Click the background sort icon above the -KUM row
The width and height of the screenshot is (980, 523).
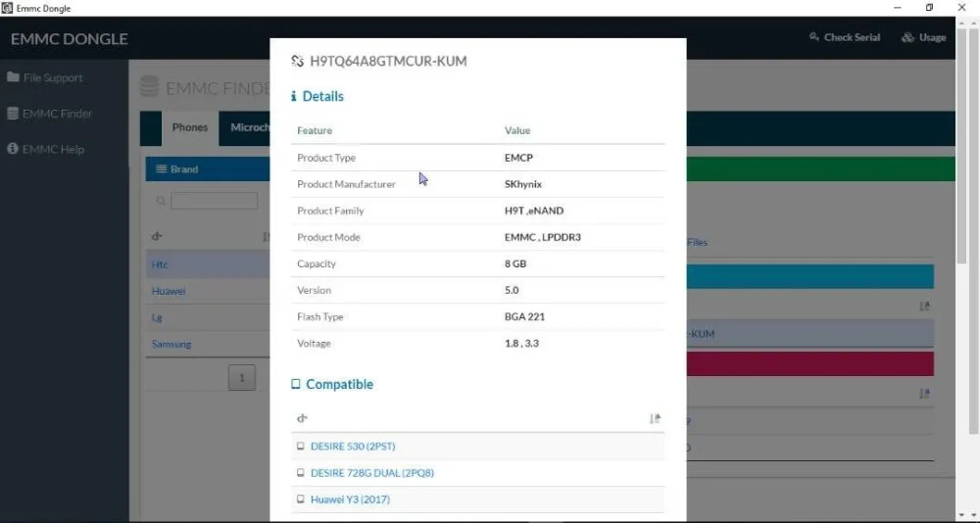click(924, 307)
